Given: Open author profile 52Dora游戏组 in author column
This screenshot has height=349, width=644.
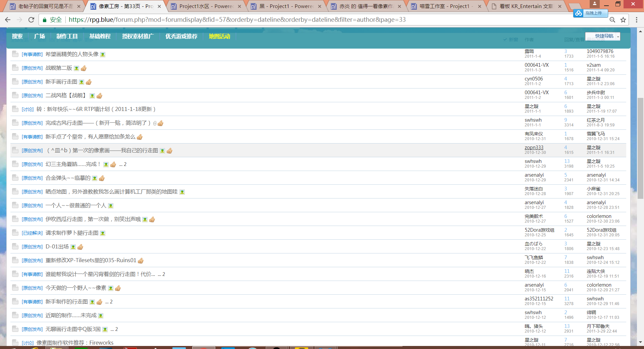Looking at the screenshot, I should (539, 230).
